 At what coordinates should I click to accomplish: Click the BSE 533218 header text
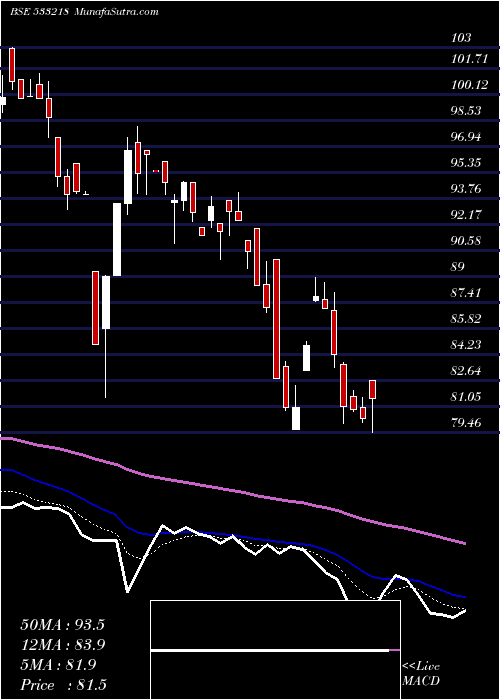pos(39,12)
